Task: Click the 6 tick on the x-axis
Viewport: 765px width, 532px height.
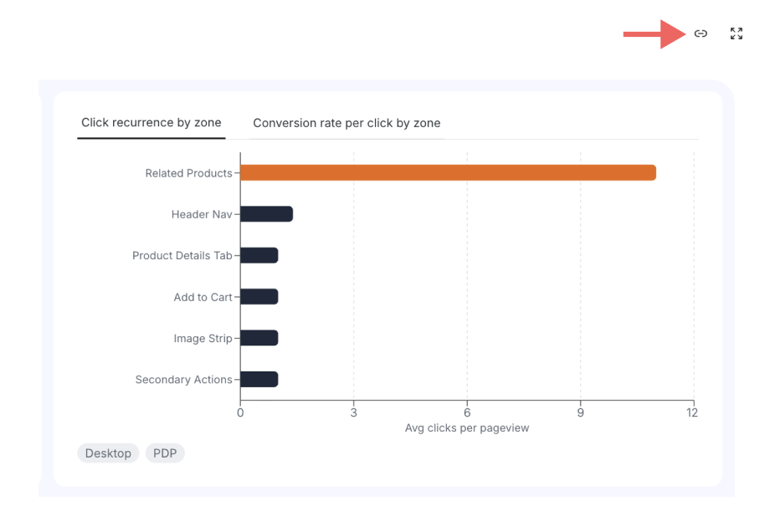Action: (467, 413)
